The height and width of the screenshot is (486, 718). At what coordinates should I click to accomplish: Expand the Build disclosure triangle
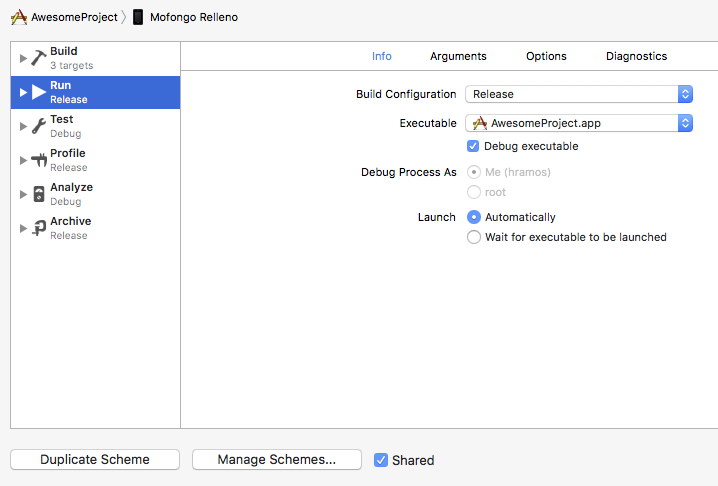(23, 58)
